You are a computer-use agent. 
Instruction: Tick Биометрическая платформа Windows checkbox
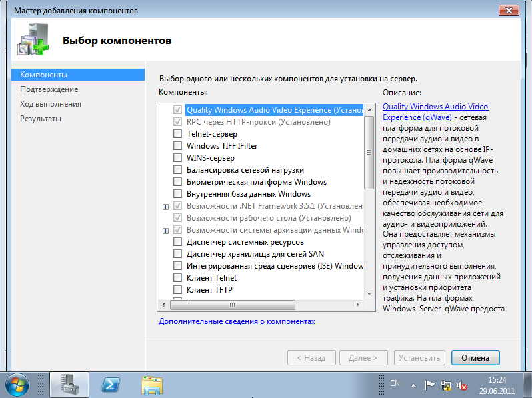[x=177, y=182]
